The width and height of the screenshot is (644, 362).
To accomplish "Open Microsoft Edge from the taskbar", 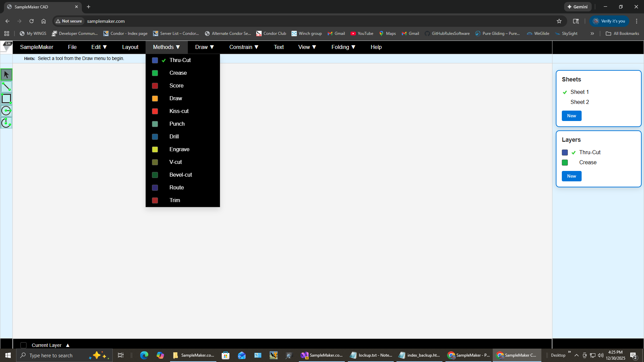I will pyautogui.click(x=144, y=355).
